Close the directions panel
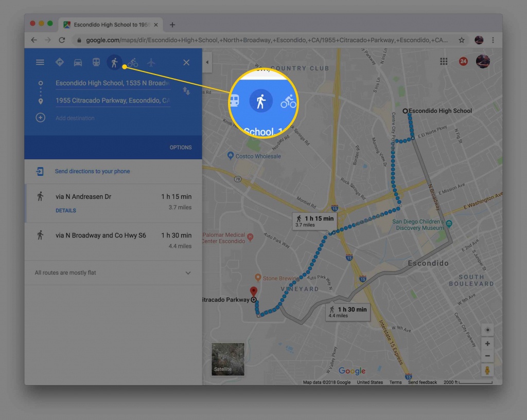The height and width of the screenshot is (420, 527). (186, 62)
